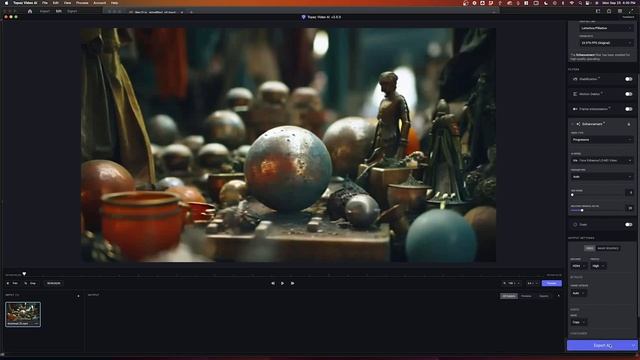Image resolution: width=640 pixels, height=360 pixels.
Task: Open the Copy audio mode dropdown
Action: tap(579, 322)
